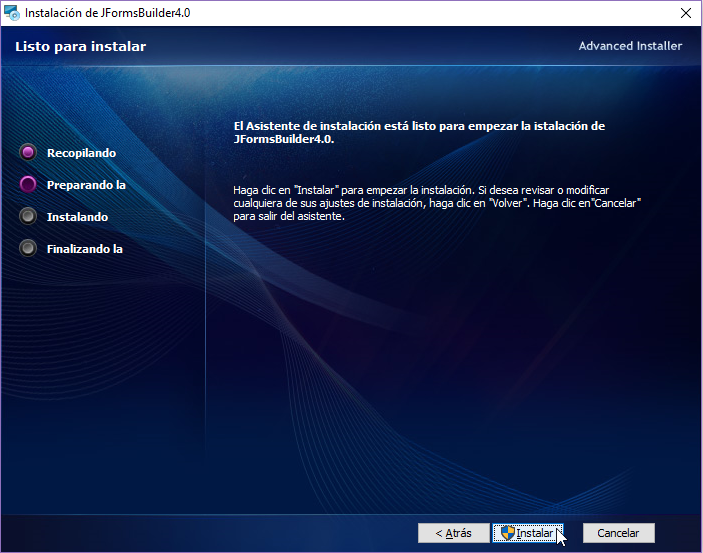Image resolution: width=703 pixels, height=553 pixels.
Task: Click the 'Instalando' step text
Action: point(78,217)
